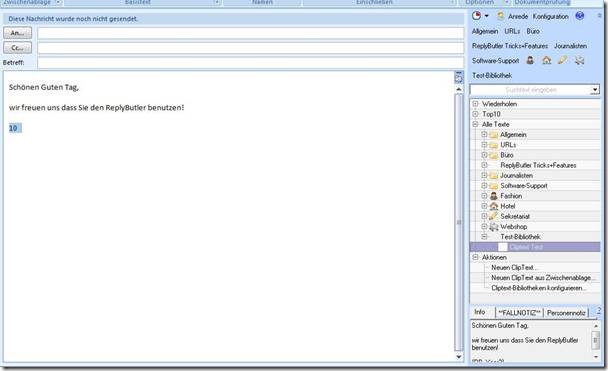Click the Hotel house icon in the toolbar
This screenshot has width=608, height=371.
(x=546, y=60)
